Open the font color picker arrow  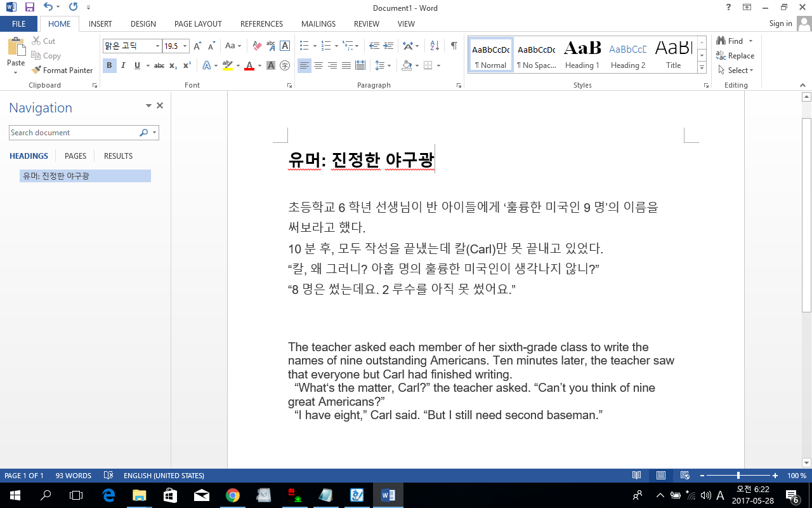point(259,65)
